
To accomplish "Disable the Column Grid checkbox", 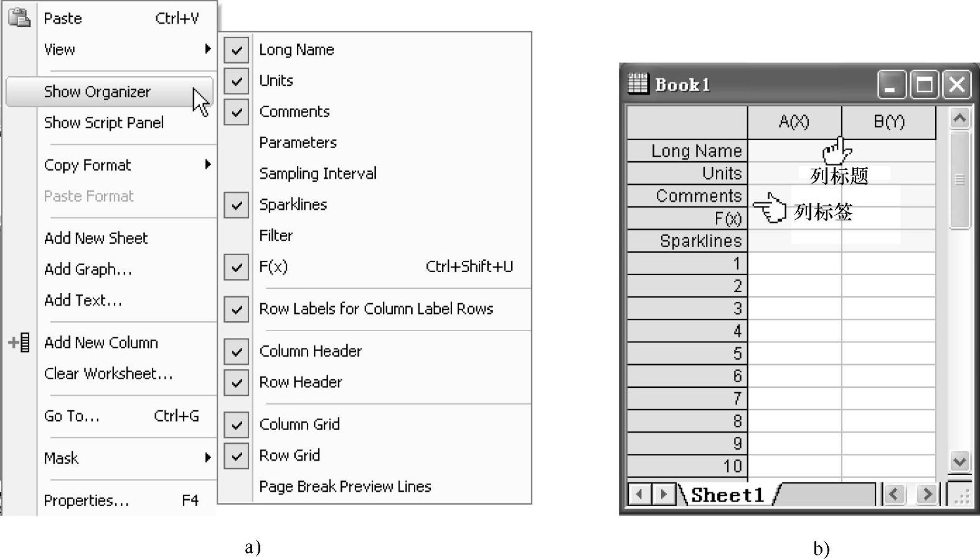I will tap(237, 425).
